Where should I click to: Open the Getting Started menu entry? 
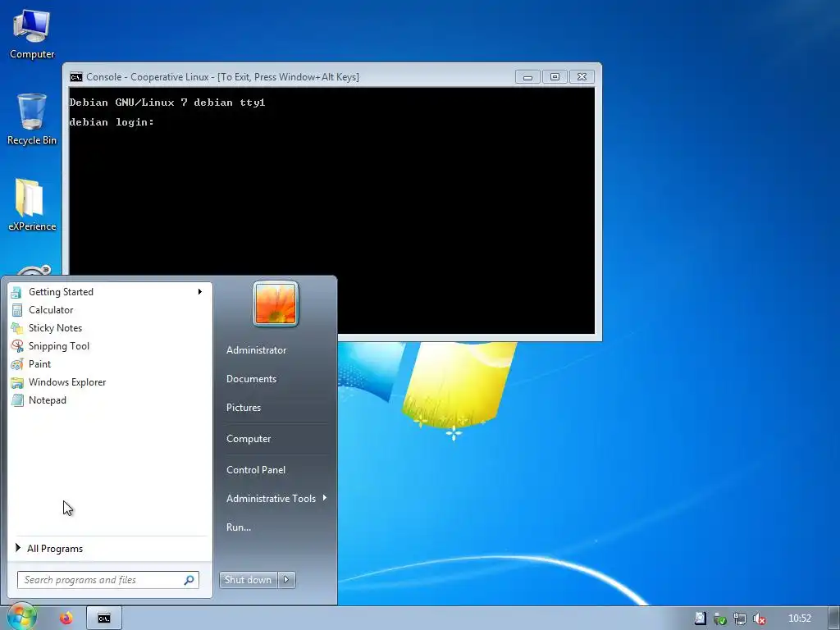[x=110, y=292]
